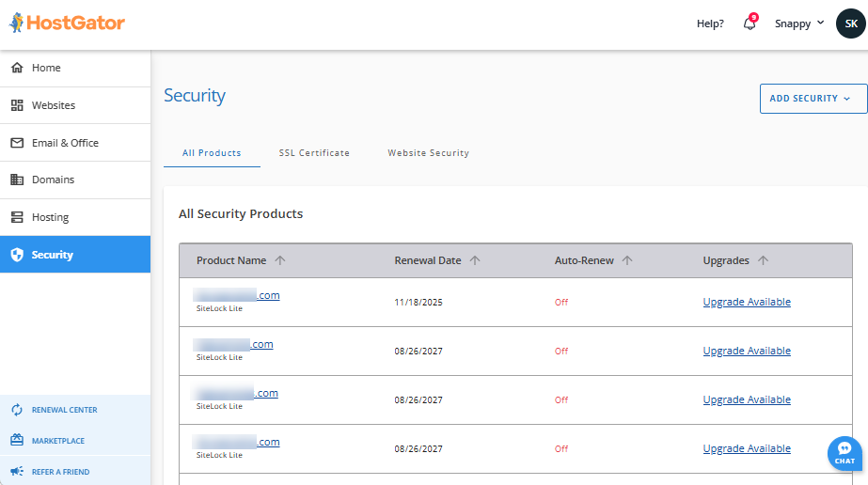Sort by Auto-Renew arrow

pos(627,260)
